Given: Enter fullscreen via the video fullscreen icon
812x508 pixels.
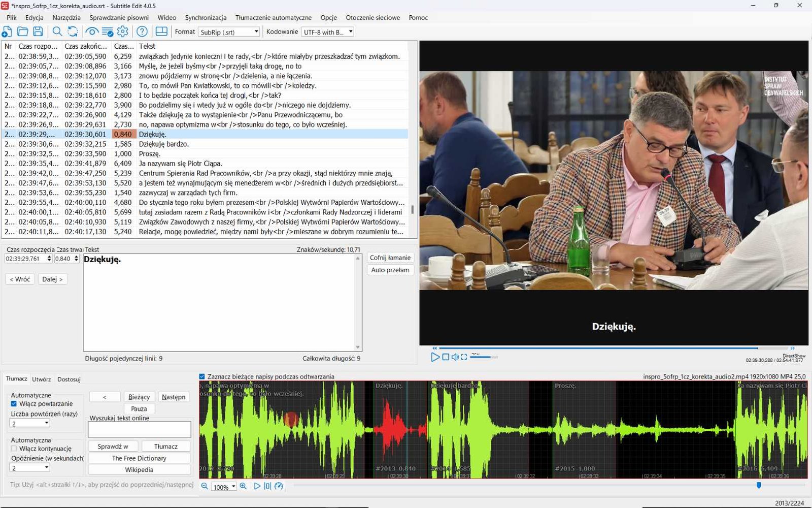Looking at the screenshot, I should coord(464,357).
